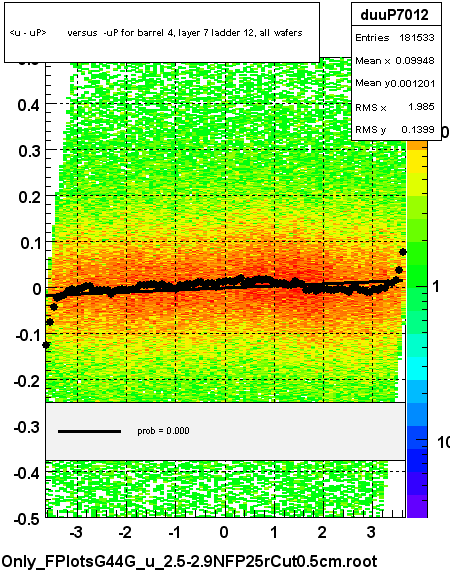Click the black fit line legend sample
The image size is (450, 575).
89,431
